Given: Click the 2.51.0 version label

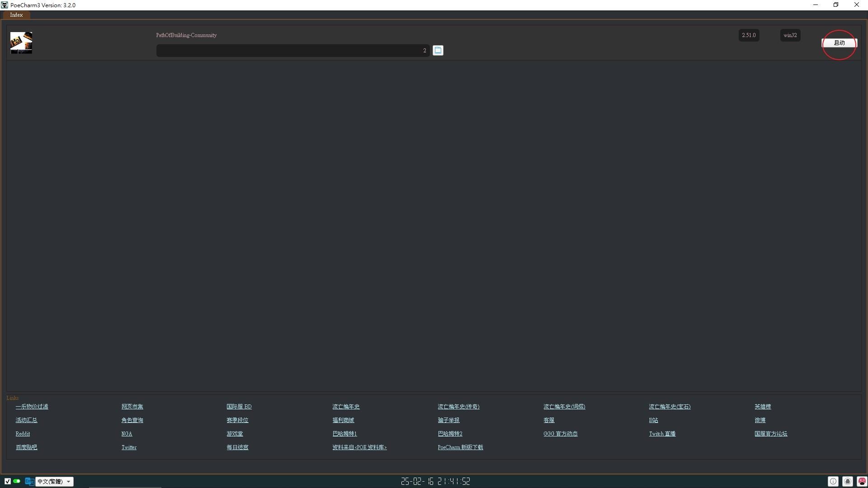Looking at the screenshot, I should point(749,35).
